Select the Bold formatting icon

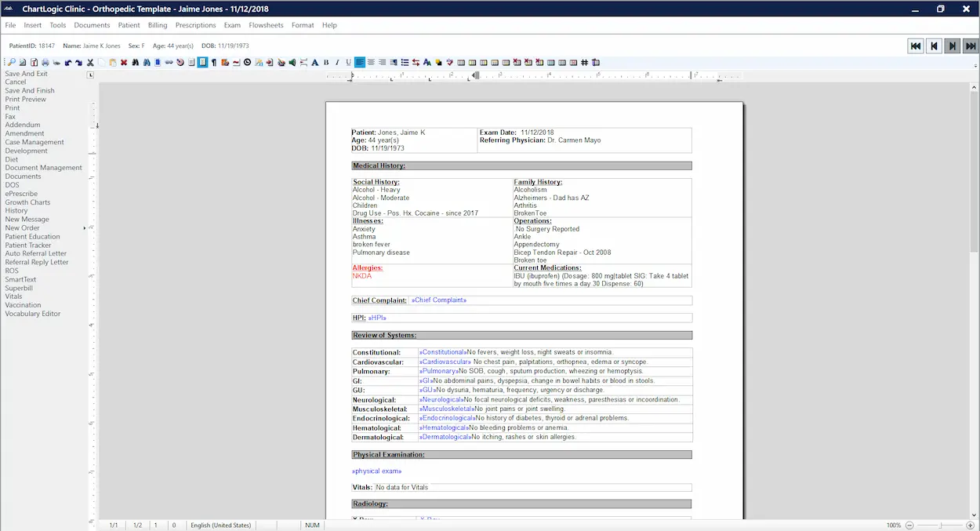click(327, 62)
